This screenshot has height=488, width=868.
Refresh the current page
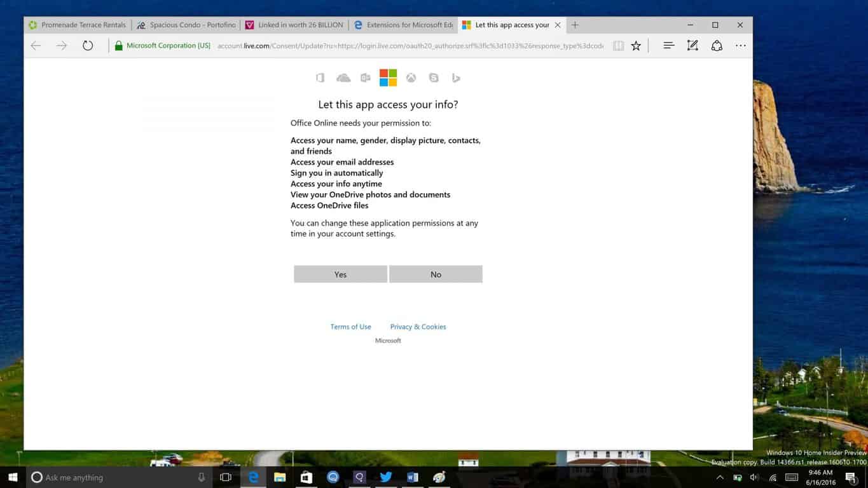click(x=88, y=45)
